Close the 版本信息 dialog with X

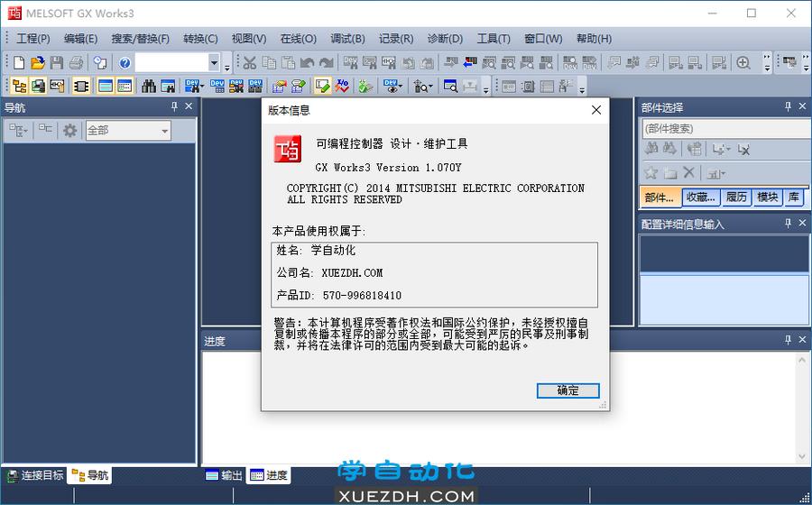[596, 110]
